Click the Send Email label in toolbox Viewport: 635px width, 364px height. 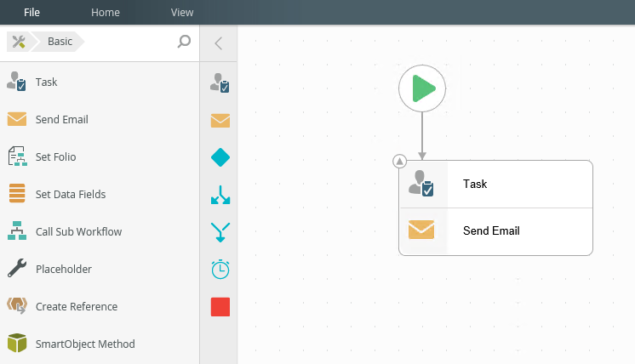coord(61,120)
